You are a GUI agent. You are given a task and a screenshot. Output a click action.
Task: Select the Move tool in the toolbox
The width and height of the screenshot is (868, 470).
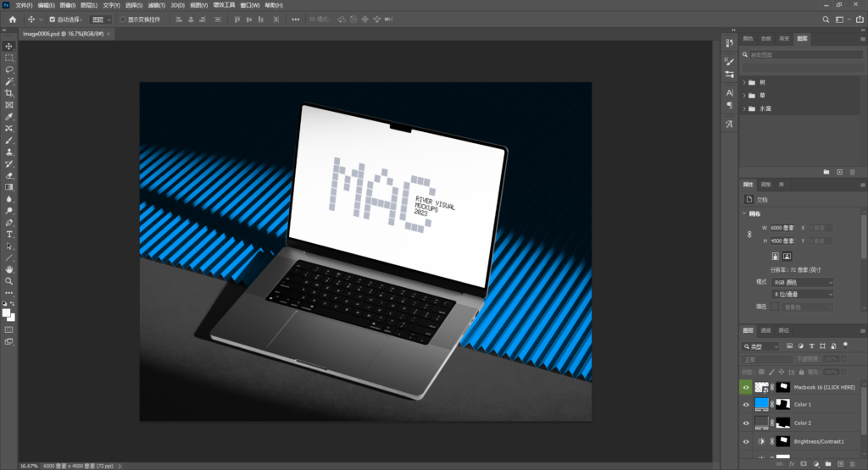point(8,47)
